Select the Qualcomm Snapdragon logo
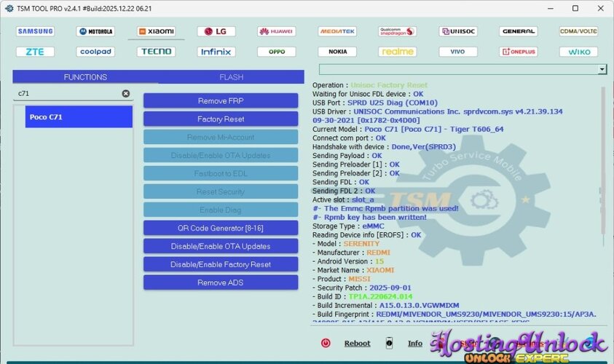The width and height of the screenshot is (614, 364). 398,31
